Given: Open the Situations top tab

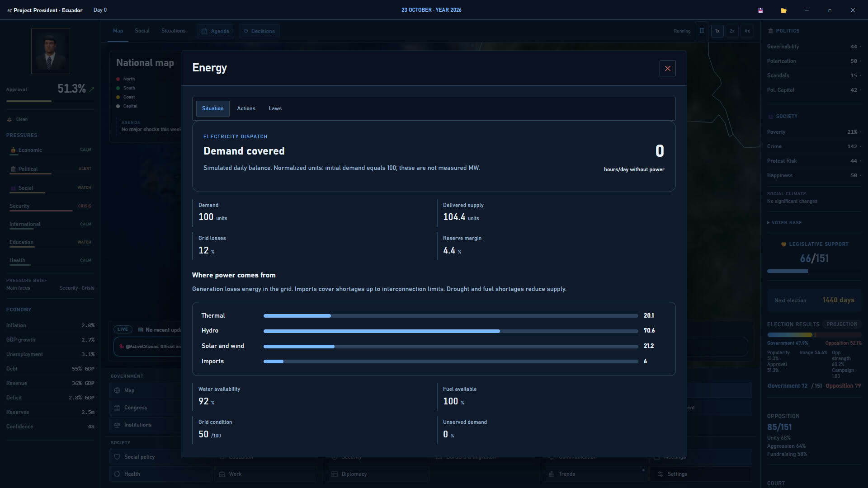Looking at the screenshot, I should point(173,31).
